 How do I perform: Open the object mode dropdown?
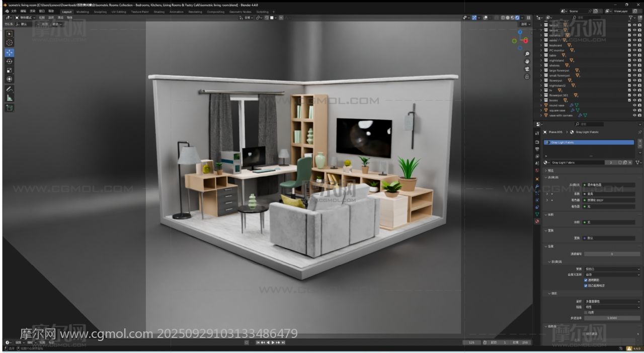pos(24,18)
